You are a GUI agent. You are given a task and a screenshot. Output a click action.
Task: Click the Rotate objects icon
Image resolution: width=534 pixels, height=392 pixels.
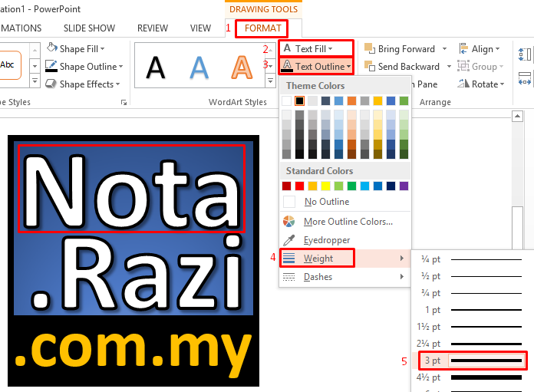(463, 83)
